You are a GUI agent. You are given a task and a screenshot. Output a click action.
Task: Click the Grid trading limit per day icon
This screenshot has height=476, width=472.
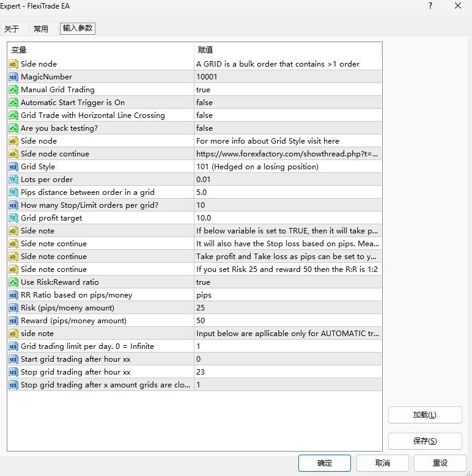[x=13, y=346]
